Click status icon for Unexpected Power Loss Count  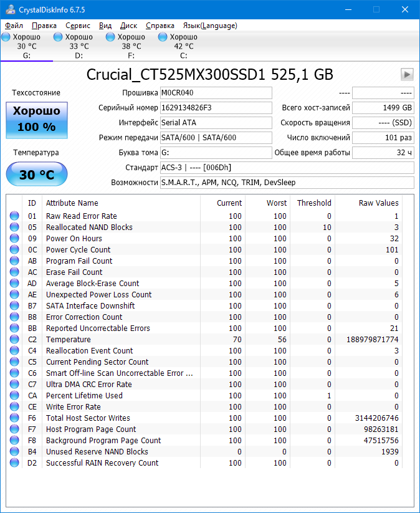point(14,294)
